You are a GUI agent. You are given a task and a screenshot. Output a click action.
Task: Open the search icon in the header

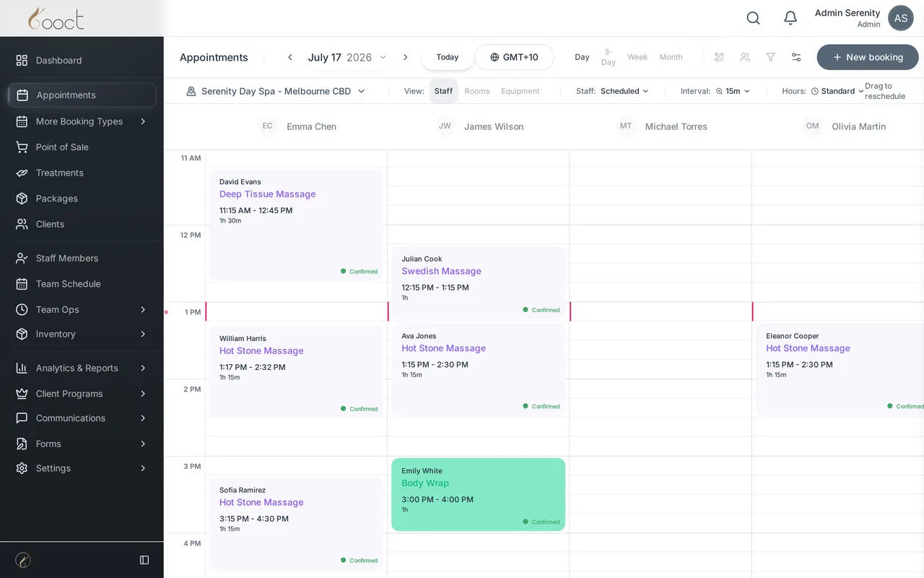click(x=753, y=18)
